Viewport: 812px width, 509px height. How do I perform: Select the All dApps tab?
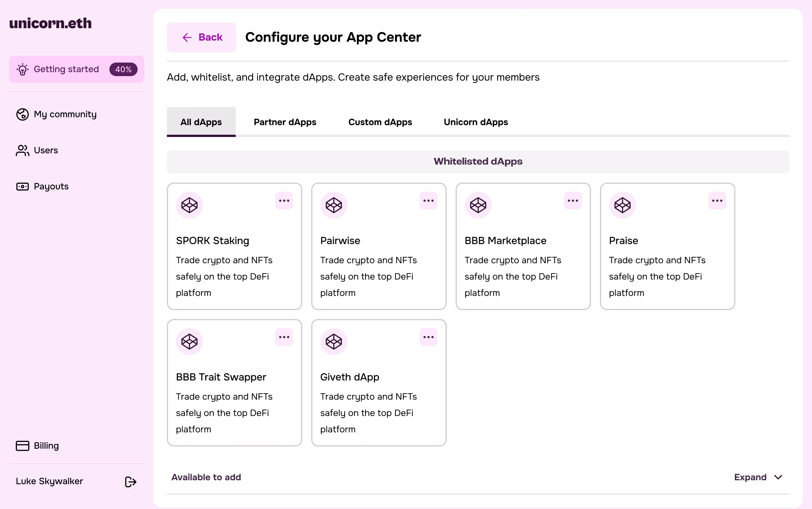tap(201, 122)
